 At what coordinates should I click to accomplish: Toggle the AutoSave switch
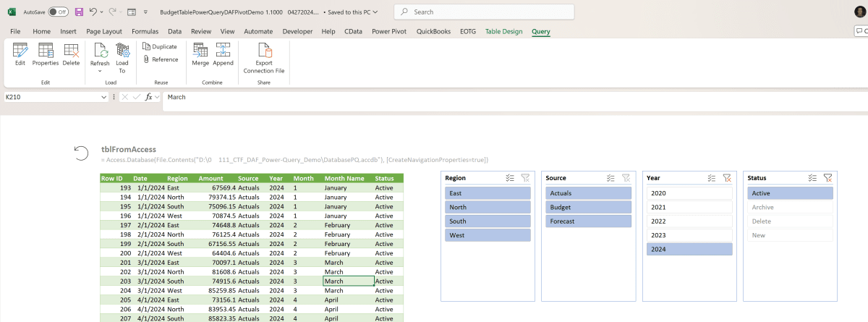(x=59, y=12)
